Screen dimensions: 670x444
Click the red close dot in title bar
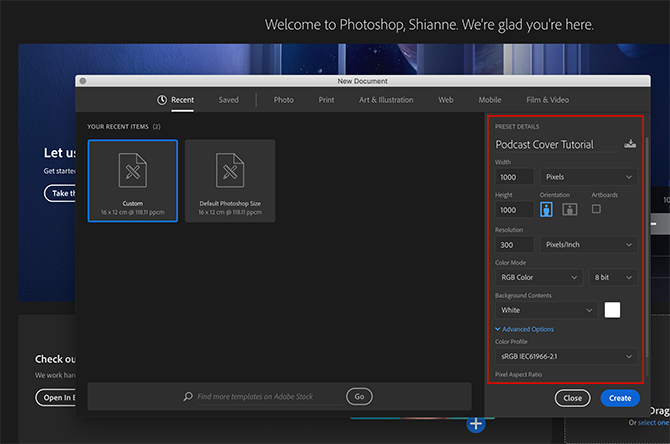click(82, 81)
